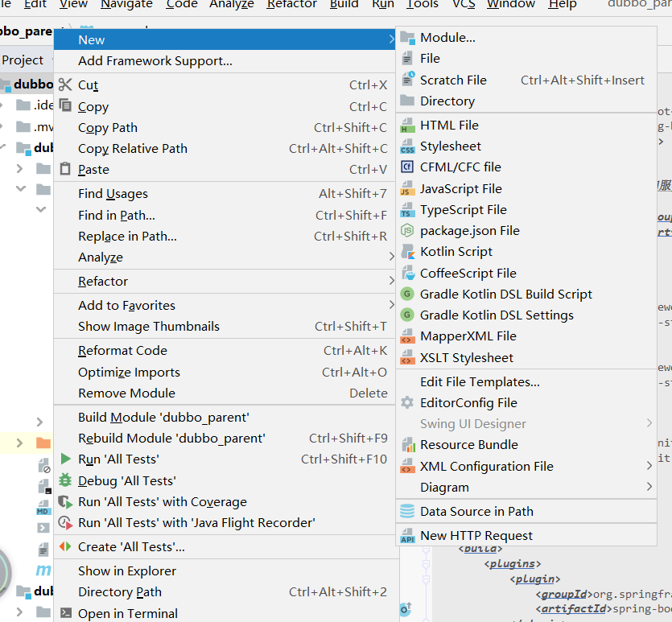This screenshot has height=622, width=672.
Task: Click the TypeScript File TS icon
Action: (x=407, y=210)
